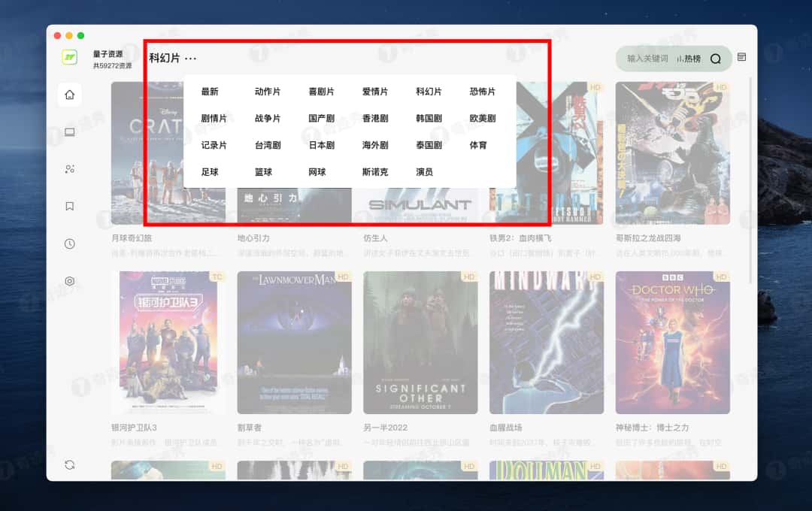
Task: Open the 演员 category
Action: pyautogui.click(x=424, y=172)
